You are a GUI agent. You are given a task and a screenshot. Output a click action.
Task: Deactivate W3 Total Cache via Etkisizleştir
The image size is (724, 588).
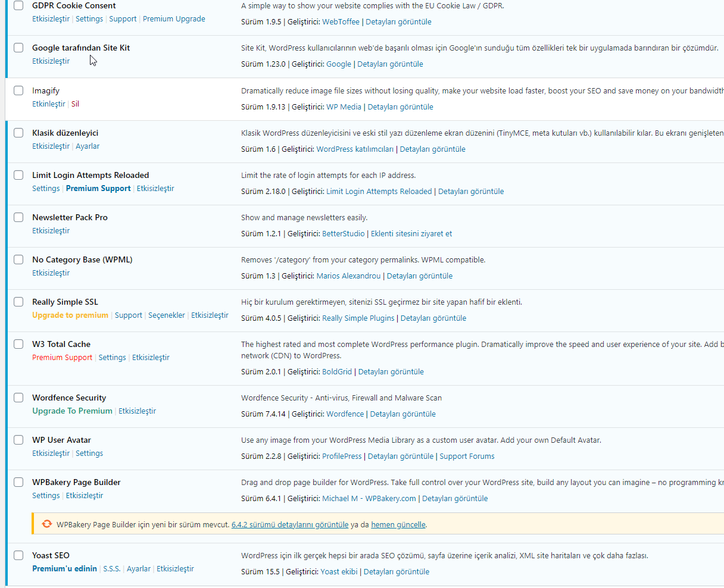point(151,357)
